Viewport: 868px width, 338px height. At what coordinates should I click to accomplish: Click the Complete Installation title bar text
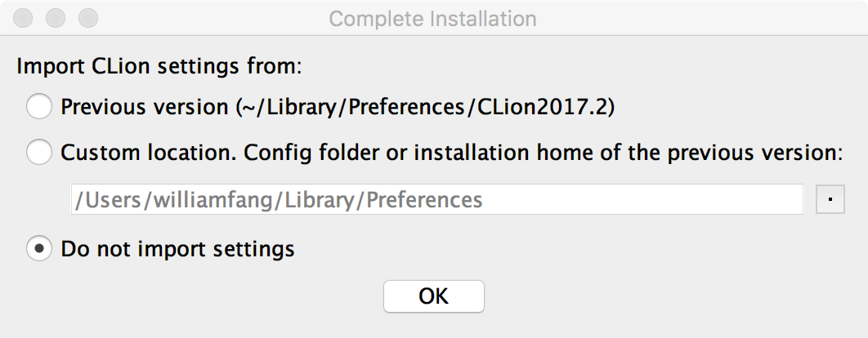point(433,19)
